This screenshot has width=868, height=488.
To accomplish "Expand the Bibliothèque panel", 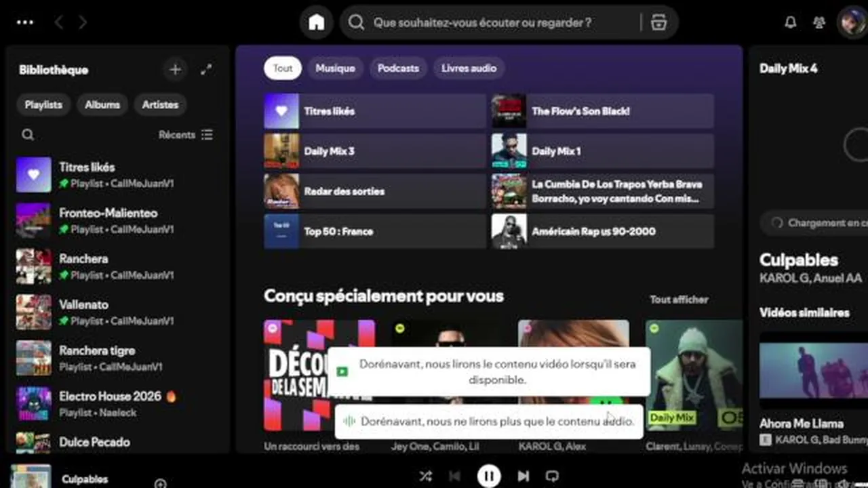I will [x=206, y=69].
